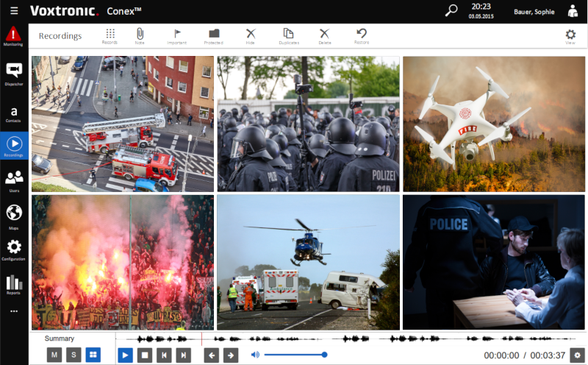Click the search magnifier icon
The image size is (588, 365).
(x=452, y=10)
